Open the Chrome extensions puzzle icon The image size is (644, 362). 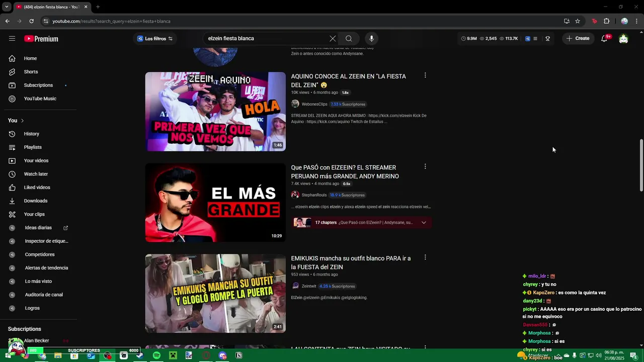point(607,21)
